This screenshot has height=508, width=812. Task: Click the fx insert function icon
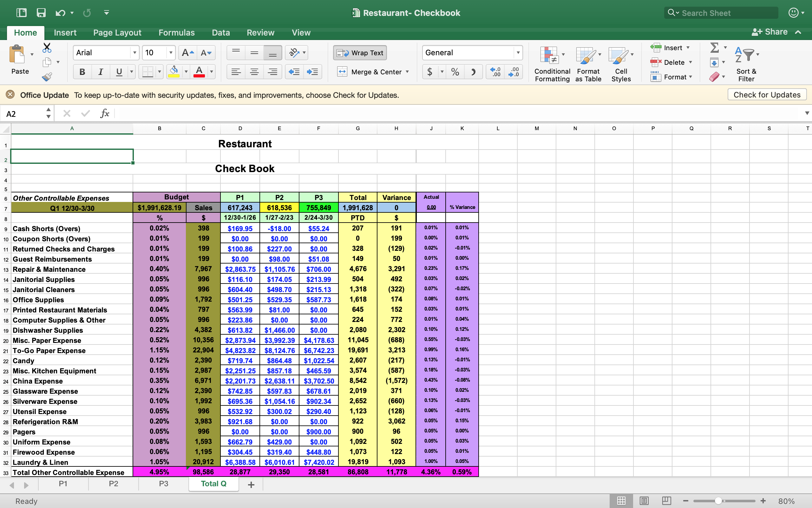click(x=105, y=114)
